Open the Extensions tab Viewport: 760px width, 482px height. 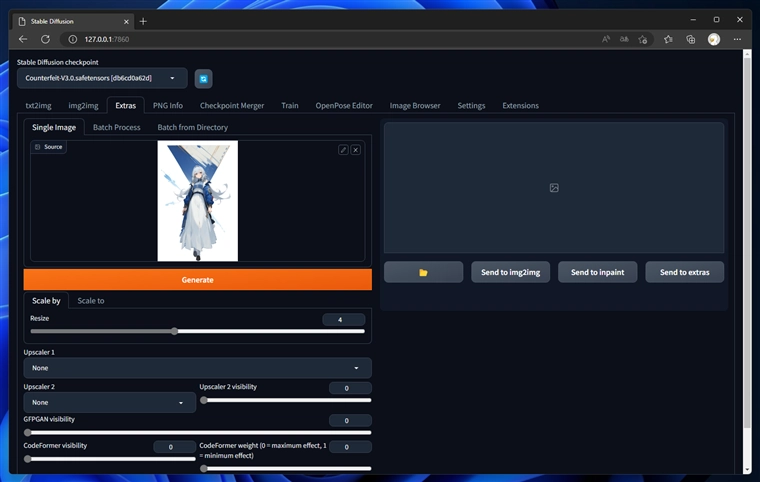tap(521, 105)
